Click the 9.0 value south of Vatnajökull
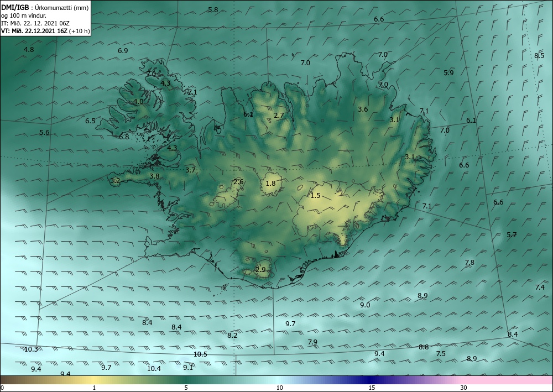 point(365,305)
